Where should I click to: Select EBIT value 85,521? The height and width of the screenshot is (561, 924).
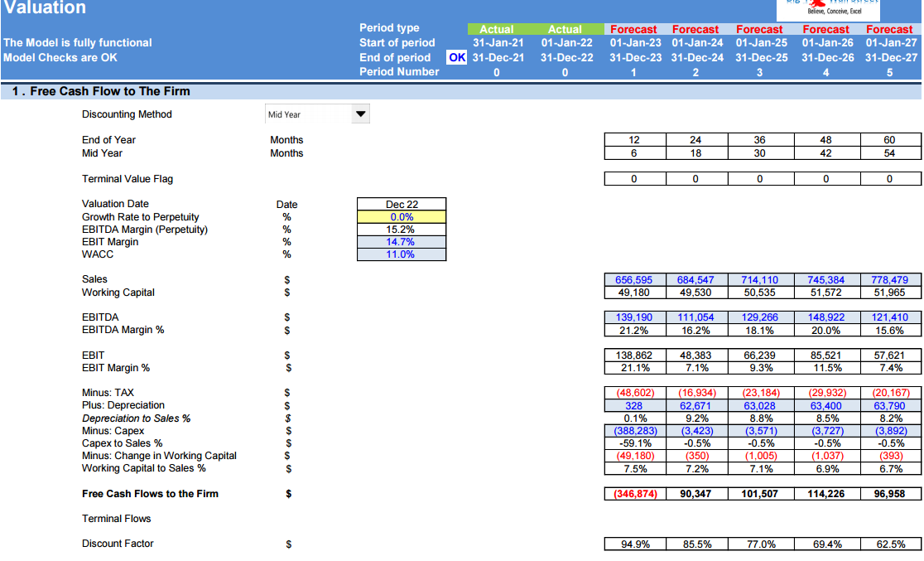pyautogui.click(x=826, y=355)
